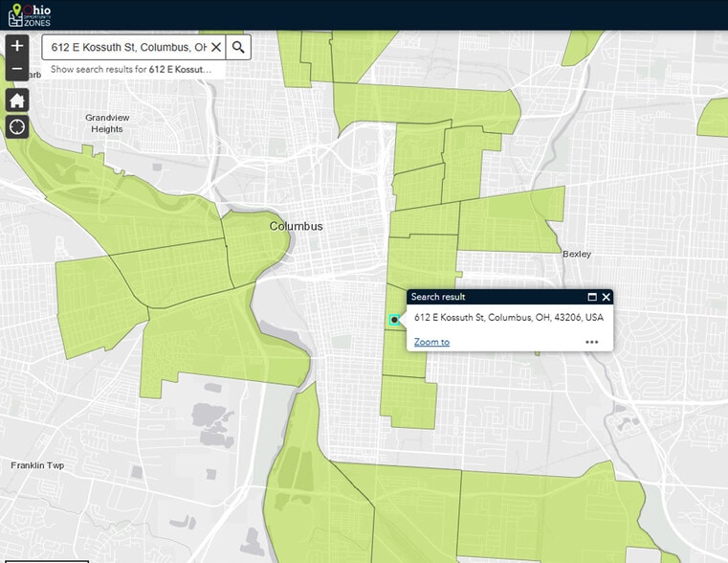Click the Grandview Heights map label
This screenshot has height=563, width=728.
(x=107, y=124)
